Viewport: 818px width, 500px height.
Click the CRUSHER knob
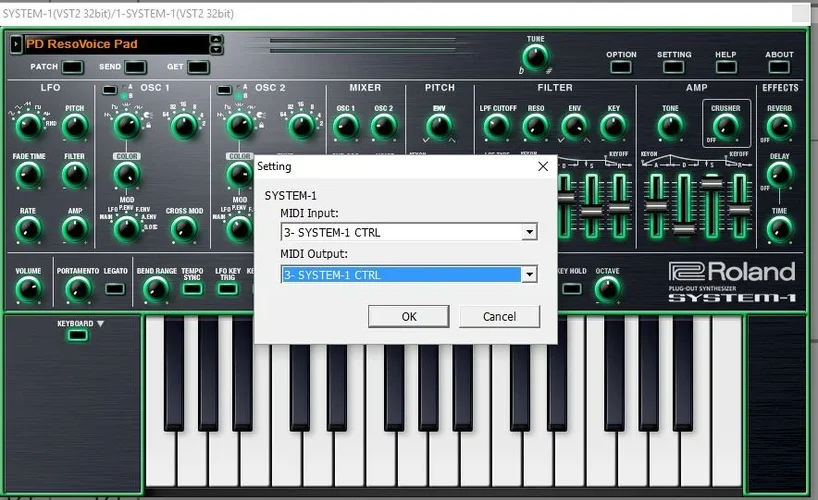pyautogui.click(x=726, y=127)
